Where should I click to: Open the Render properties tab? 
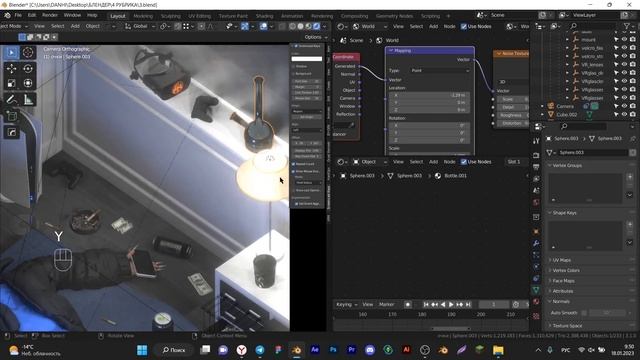[x=536, y=156]
